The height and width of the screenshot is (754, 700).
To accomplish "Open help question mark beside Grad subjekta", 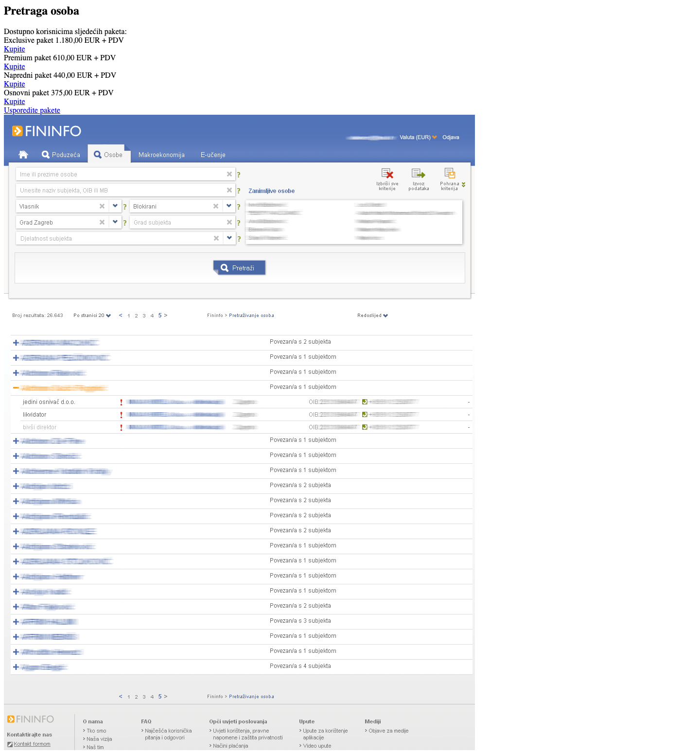I will tap(239, 223).
